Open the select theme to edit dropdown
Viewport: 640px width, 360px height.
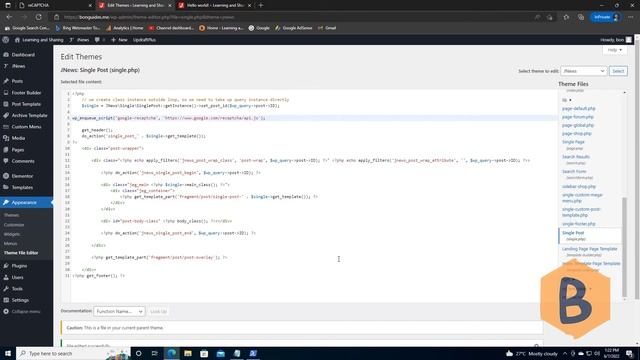click(583, 71)
